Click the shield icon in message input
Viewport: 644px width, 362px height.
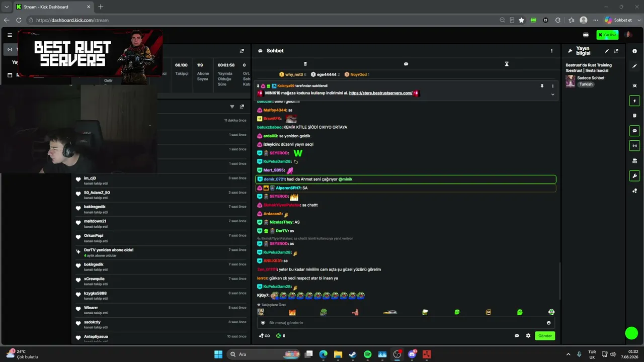coord(263,323)
